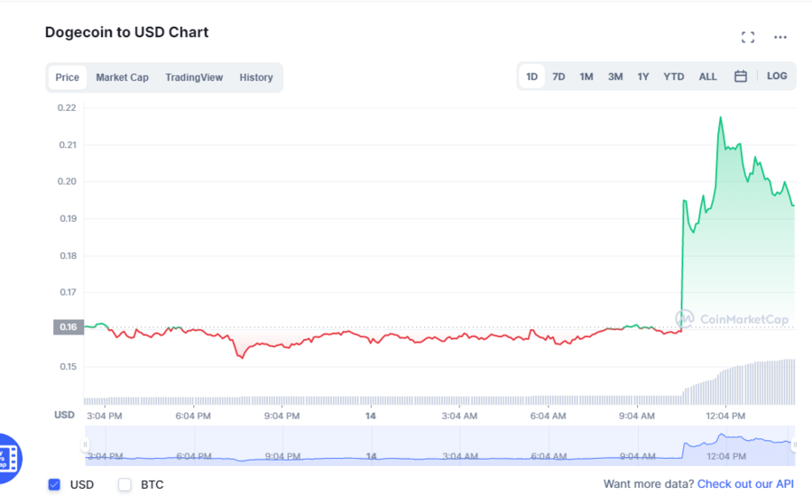This screenshot has height=504, width=812.
Task: Follow the 'Check out our API' link
Action: pos(745,484)
